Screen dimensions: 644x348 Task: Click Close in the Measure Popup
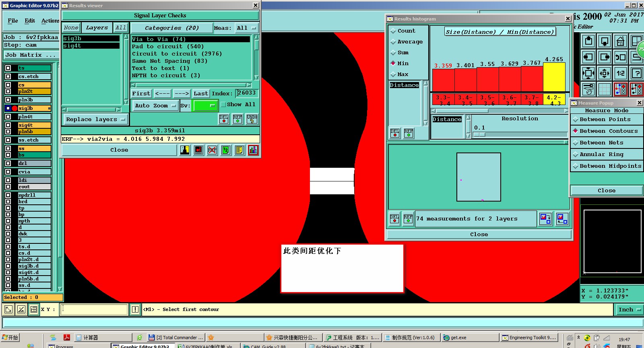[607, 191]
